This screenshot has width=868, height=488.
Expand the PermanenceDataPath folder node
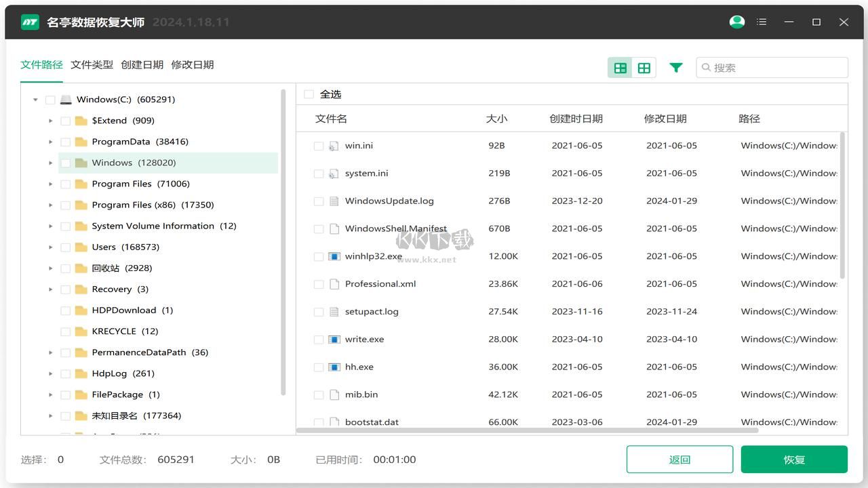(51, 352)
